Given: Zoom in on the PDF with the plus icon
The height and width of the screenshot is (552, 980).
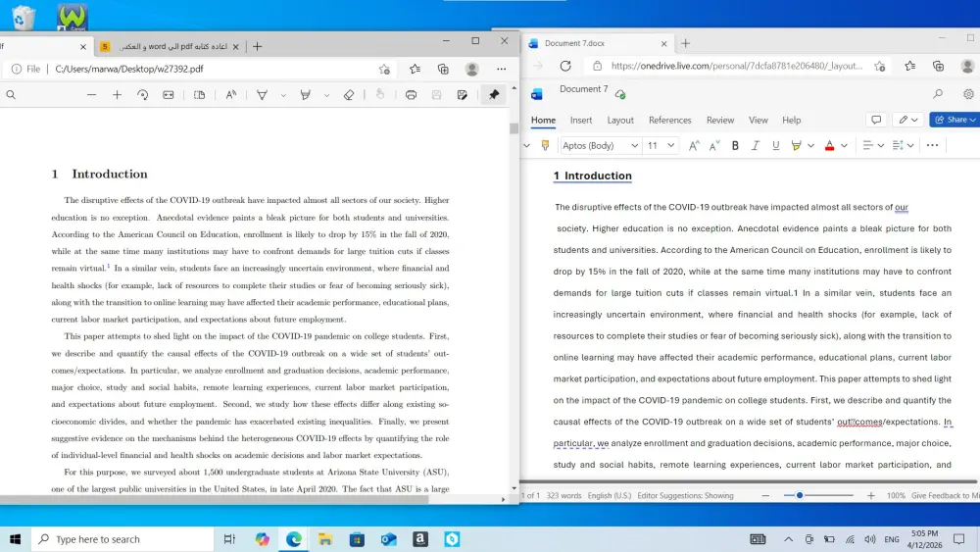Looking at the screenshot, I should point(117,95).
